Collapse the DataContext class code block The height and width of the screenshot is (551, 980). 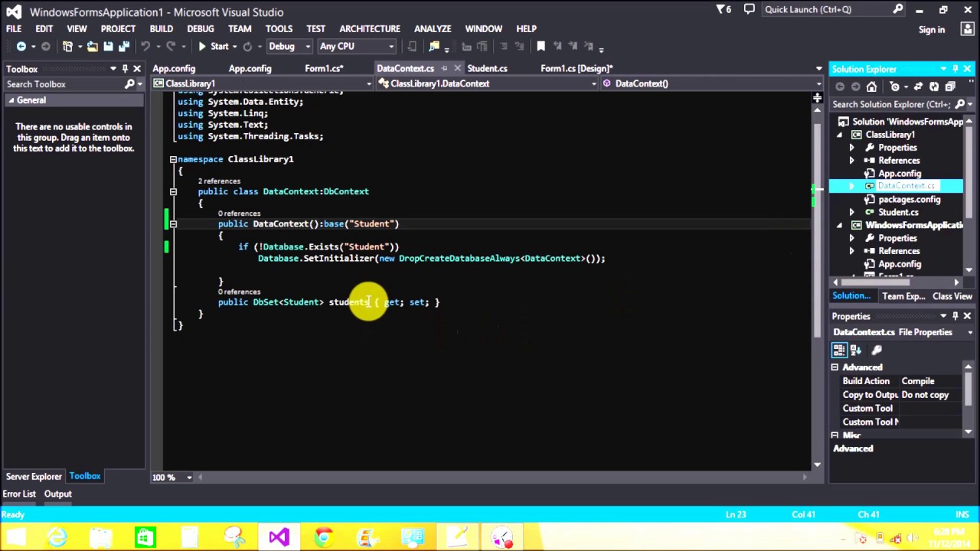click(x=173, y=191)
